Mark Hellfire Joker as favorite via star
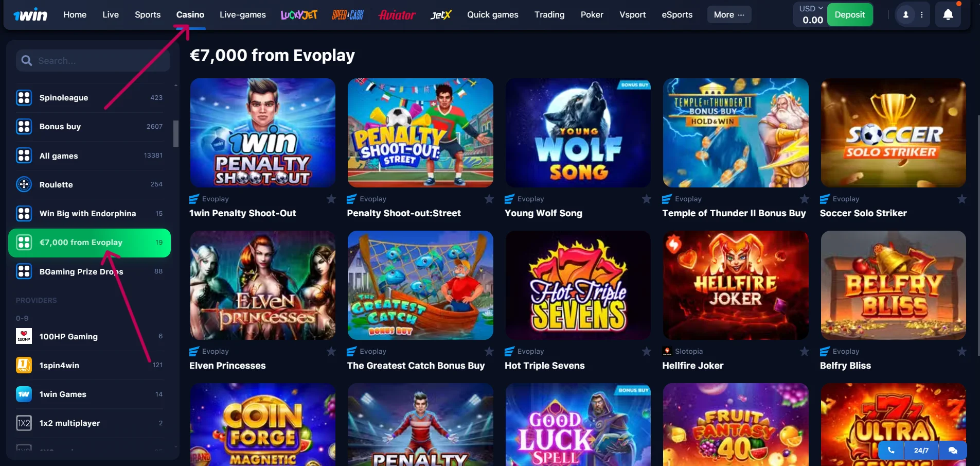This screenshot has width=980, height=466. (x=805, y=351)
